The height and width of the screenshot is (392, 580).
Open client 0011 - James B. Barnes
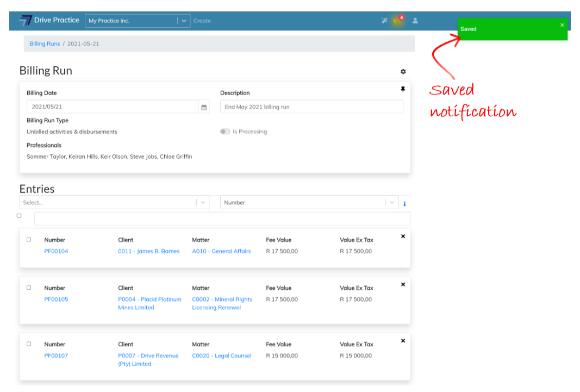[x=148, y=251]
